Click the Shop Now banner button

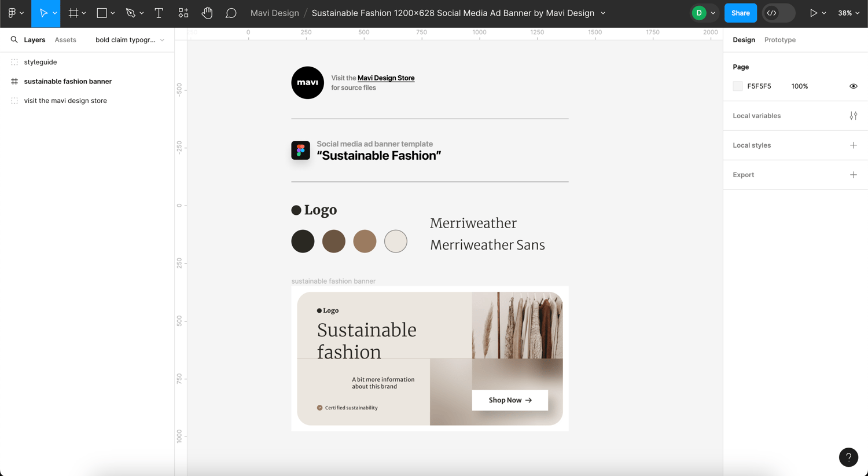tap(510, 400)
